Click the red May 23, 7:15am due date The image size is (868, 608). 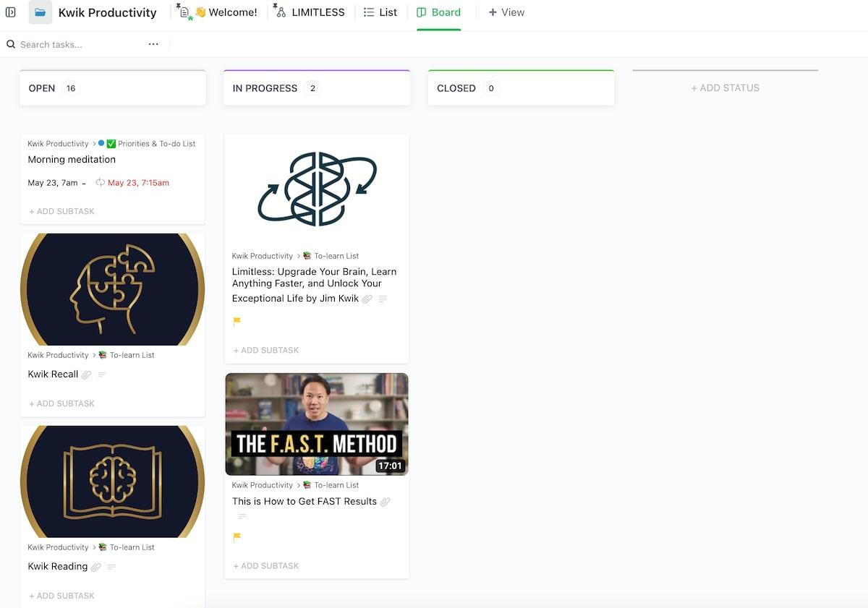[138, 183]
